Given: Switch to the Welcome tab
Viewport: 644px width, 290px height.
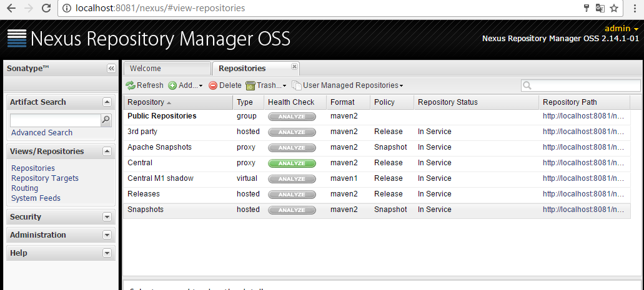Looking at the screenshot, I should (x=167, y=69).
